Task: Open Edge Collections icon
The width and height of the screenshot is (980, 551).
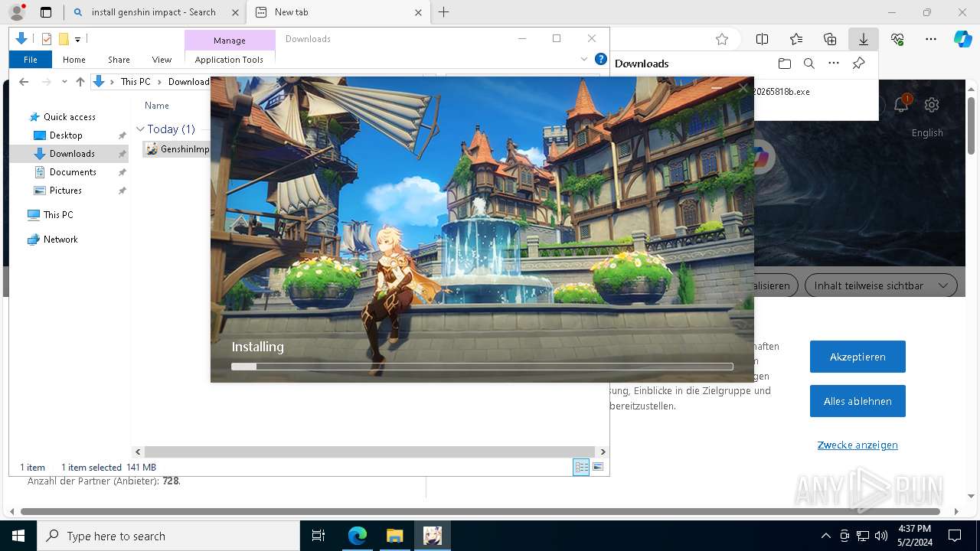Action: (830, 39)
